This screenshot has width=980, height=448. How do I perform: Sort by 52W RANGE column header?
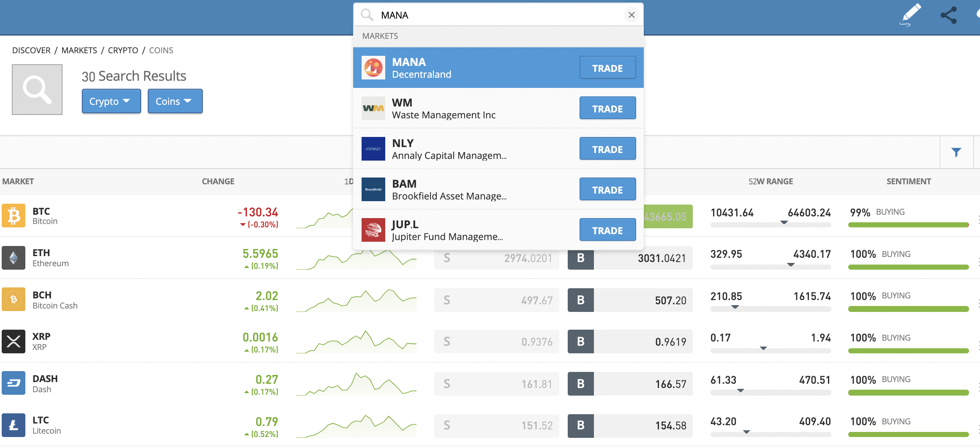pos(770,181)
